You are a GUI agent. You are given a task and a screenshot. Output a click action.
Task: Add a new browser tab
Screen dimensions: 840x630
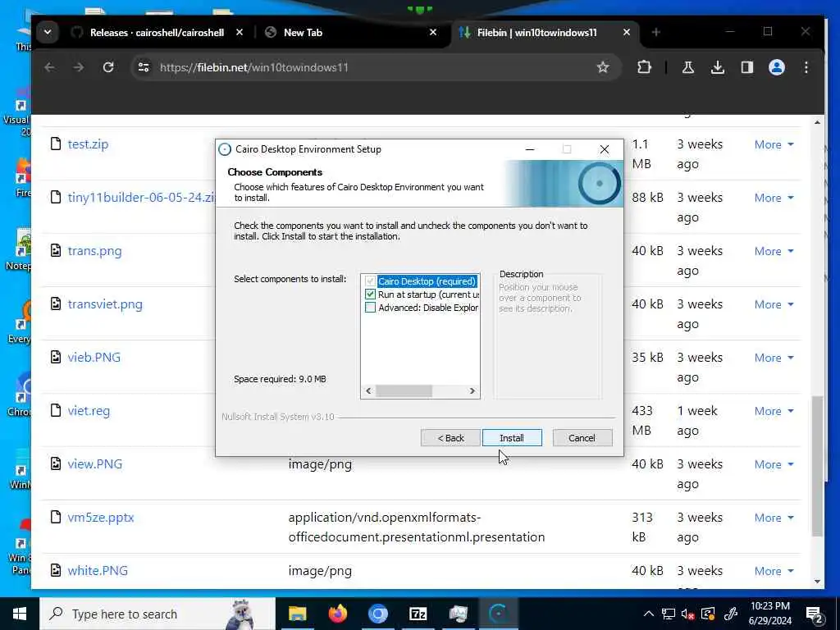point(655,33)
